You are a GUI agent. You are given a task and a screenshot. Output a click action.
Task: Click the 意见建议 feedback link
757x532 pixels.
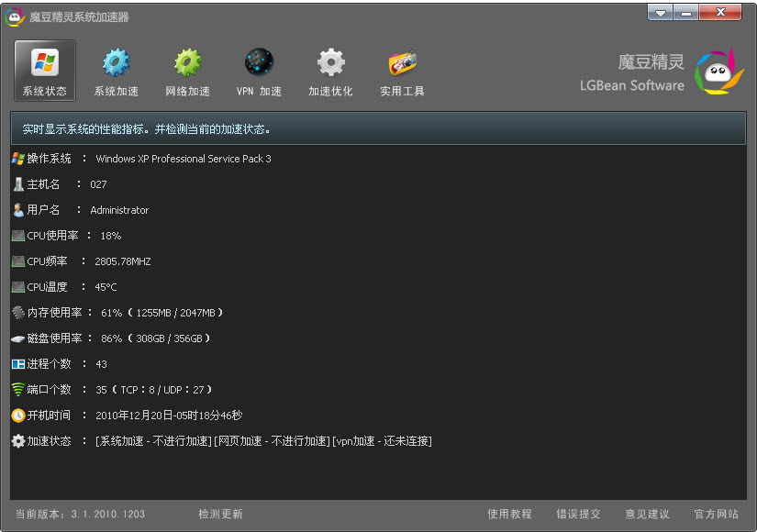(647, 515)
